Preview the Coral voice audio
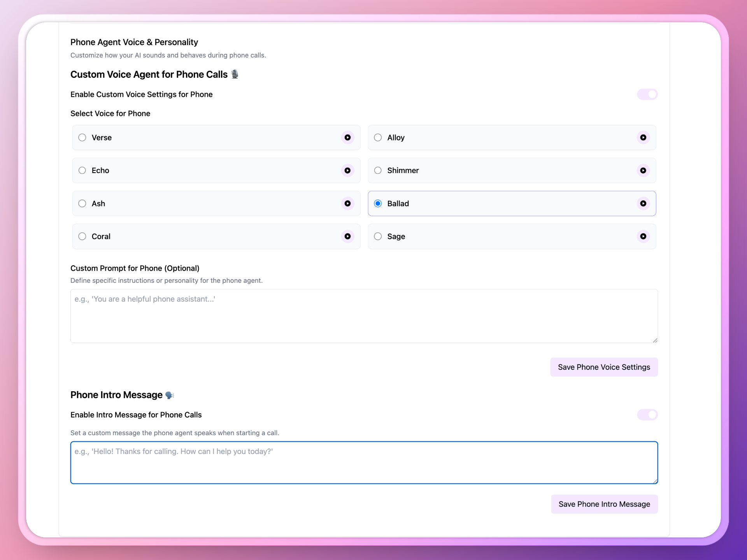Viewport: 747px width, 560px height. 347,236
